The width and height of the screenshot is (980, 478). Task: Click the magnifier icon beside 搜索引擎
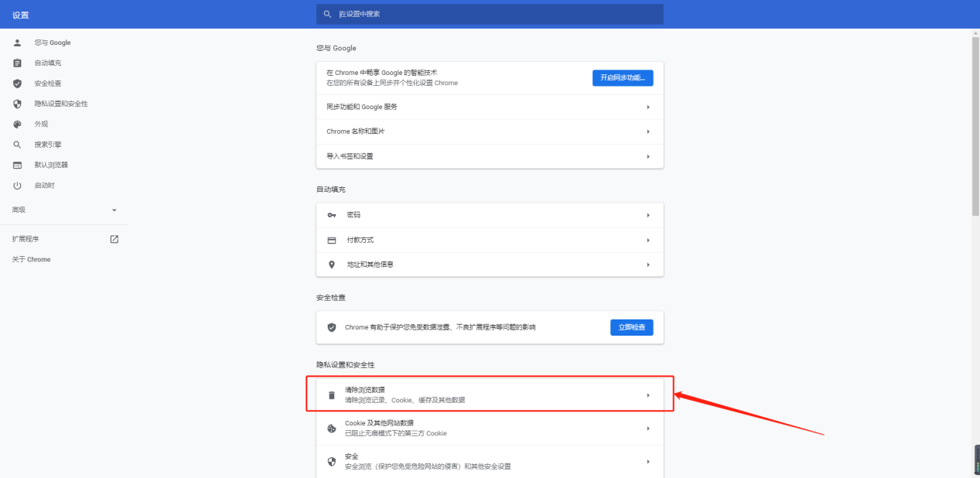[x=17, y=145]
